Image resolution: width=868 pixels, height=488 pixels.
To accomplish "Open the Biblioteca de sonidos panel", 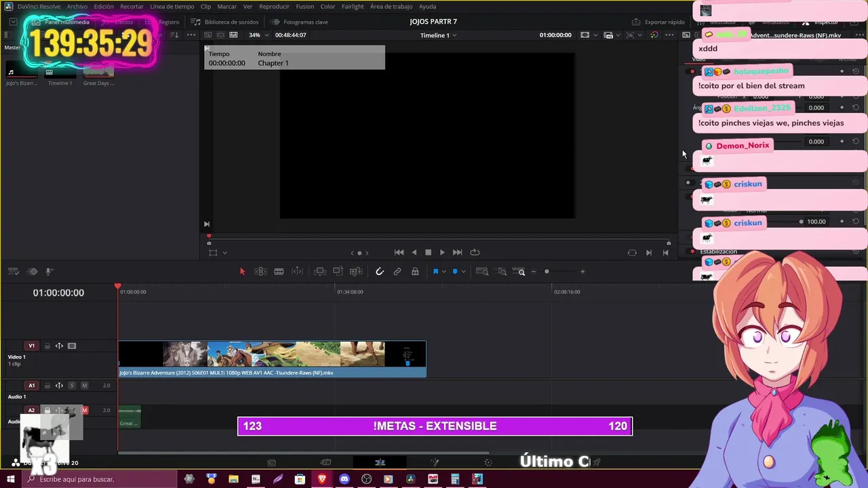I will [x=225, y=22].
